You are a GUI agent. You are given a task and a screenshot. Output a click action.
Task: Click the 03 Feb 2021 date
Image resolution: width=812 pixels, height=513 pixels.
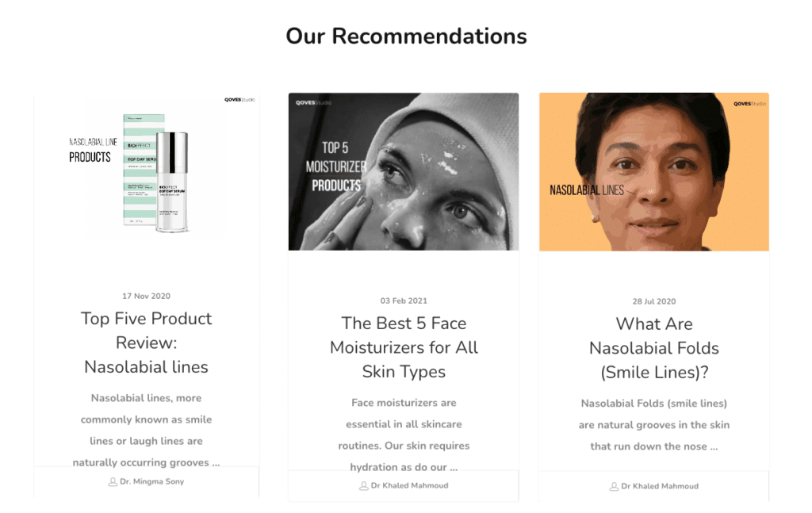(404, 301)
